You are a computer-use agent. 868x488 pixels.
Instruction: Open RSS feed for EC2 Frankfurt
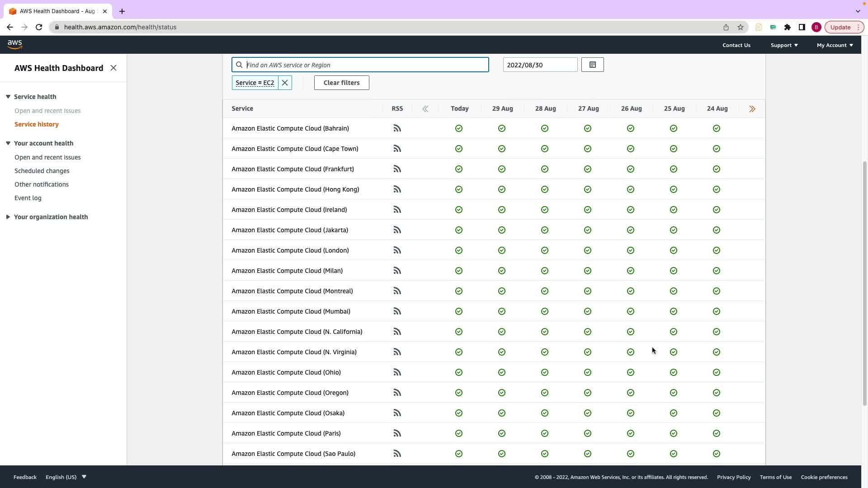point(397,169)
